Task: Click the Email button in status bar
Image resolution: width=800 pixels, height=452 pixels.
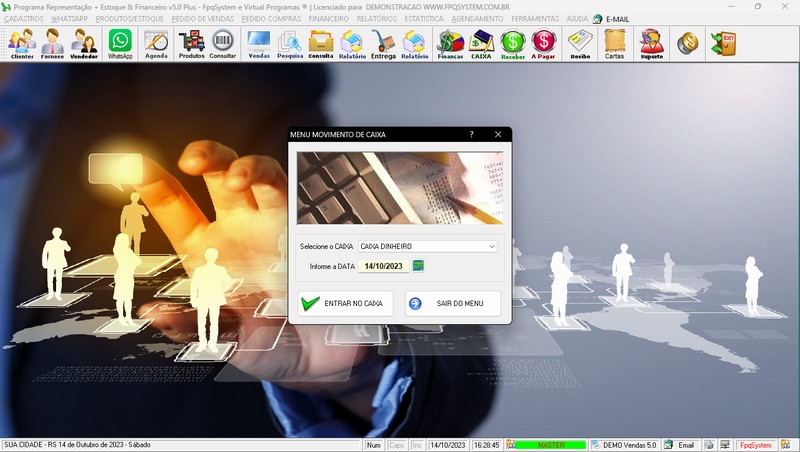Action: (x=681, y=445)
